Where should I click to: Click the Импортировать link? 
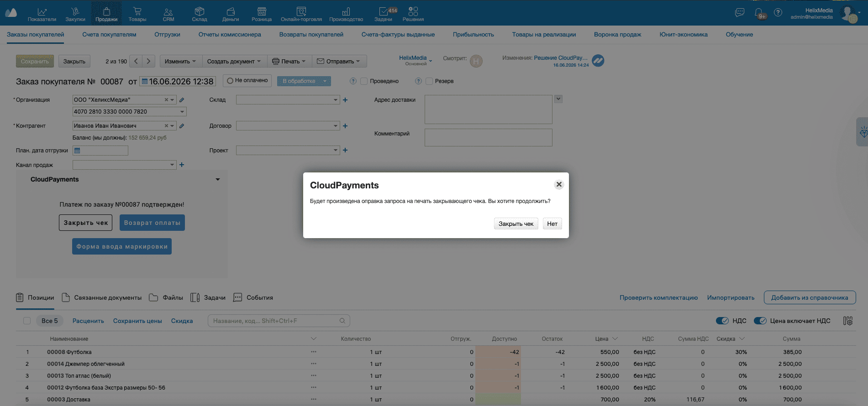(x=731, y=298)
